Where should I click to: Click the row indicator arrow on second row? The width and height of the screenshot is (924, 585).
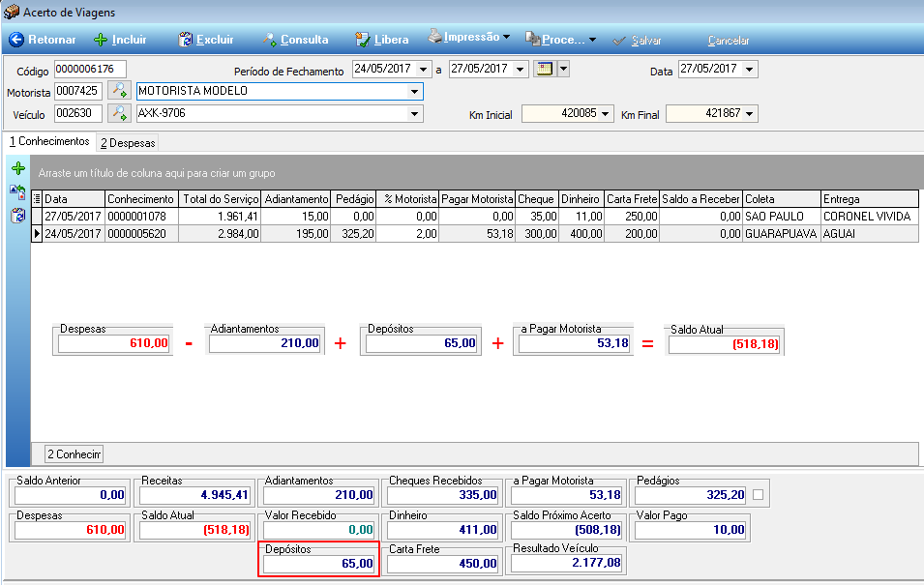[37, 234]
